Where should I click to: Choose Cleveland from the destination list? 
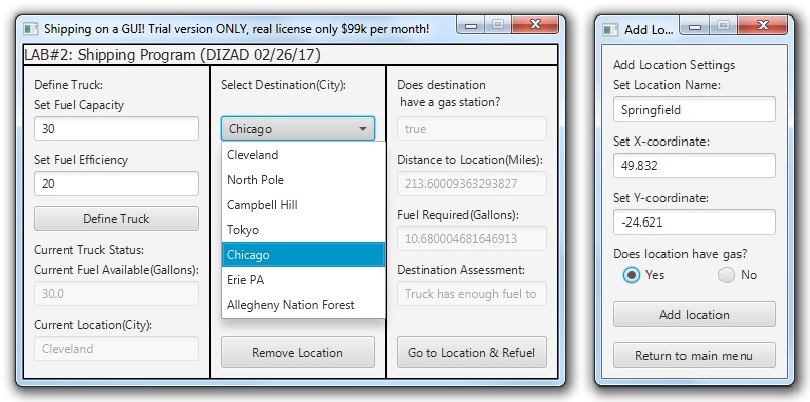click(x=303, y=155)
